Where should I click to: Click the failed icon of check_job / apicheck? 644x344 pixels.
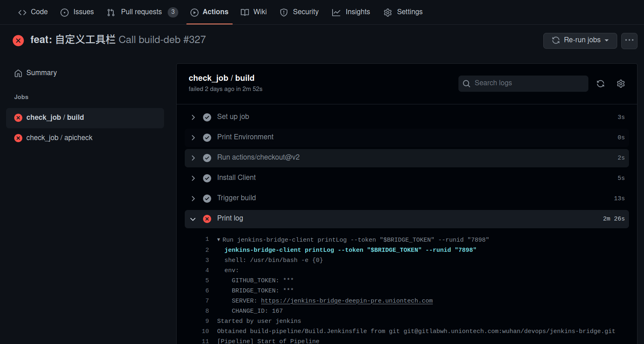pyautogui.click(x=18, y=138)
